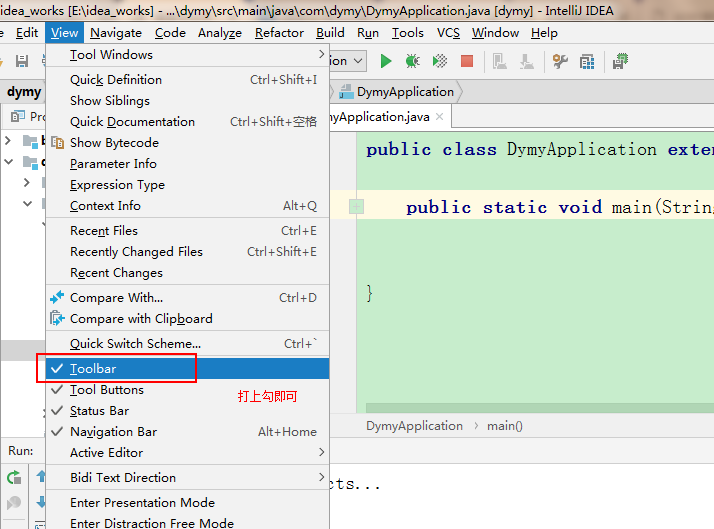Click the down arrow in Run panel

(41, 502)
